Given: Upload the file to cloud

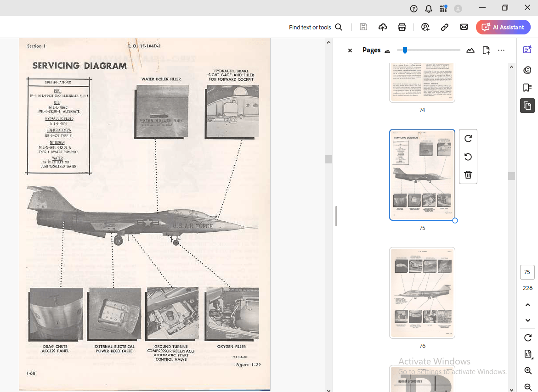Looking at the screenshot, I should coord(383,27).
